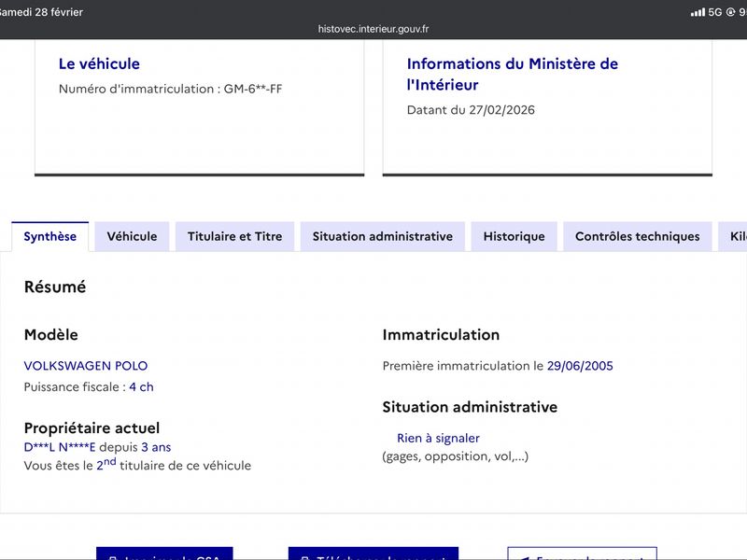
Task: Open the Véhicule tab
Action: point(132,236)
